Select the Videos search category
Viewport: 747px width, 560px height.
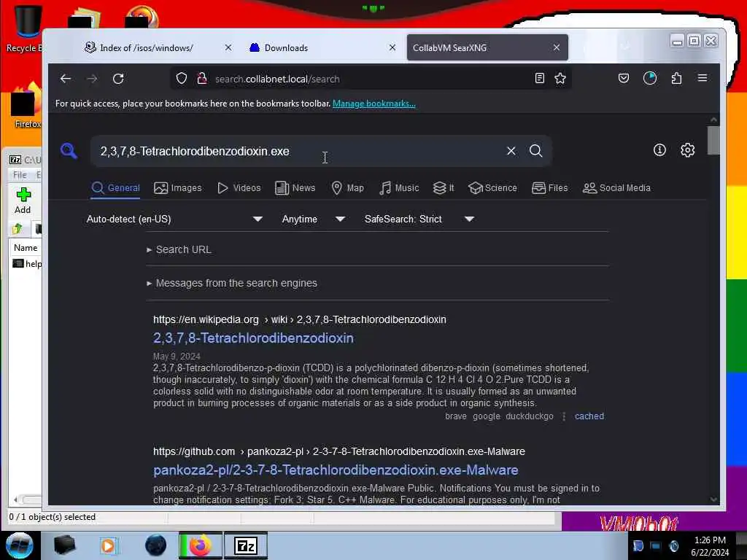point(239,188)
